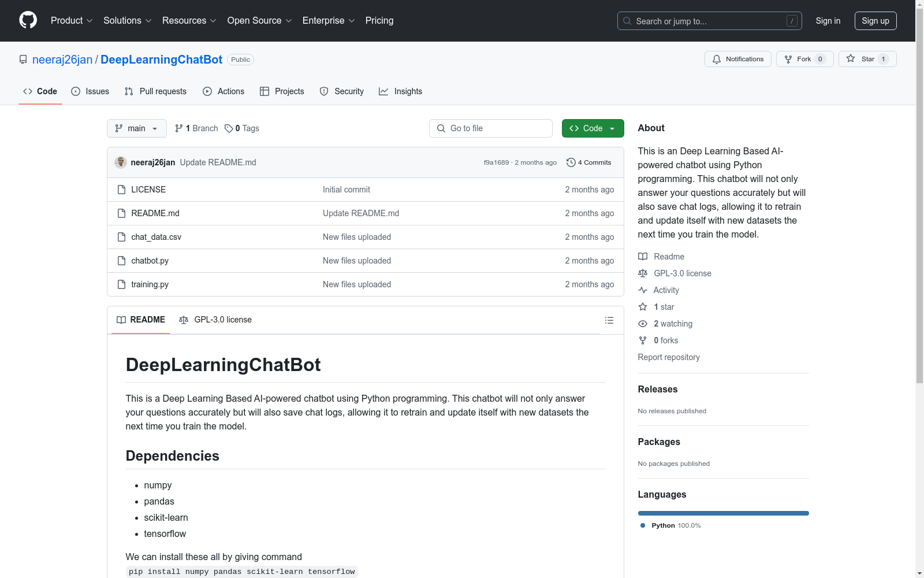Click the Python 100.0% language link
The image size is (924, 578).
[670, 525]
